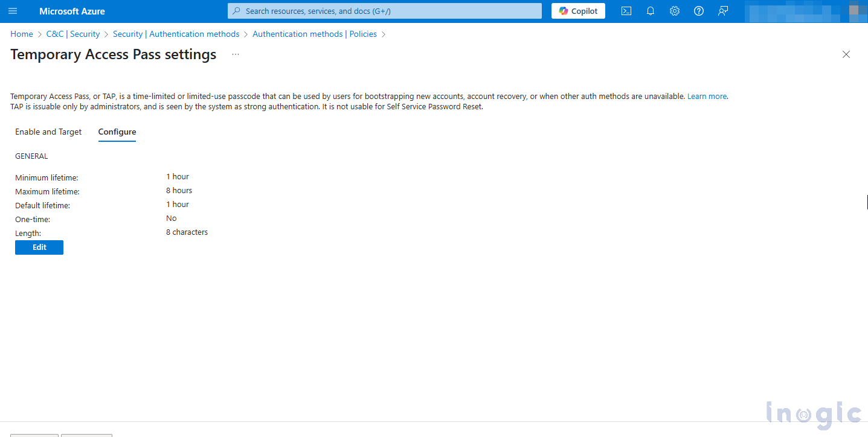Open portal settings gear
Screen dimensions: 868x437
(675, 11)
